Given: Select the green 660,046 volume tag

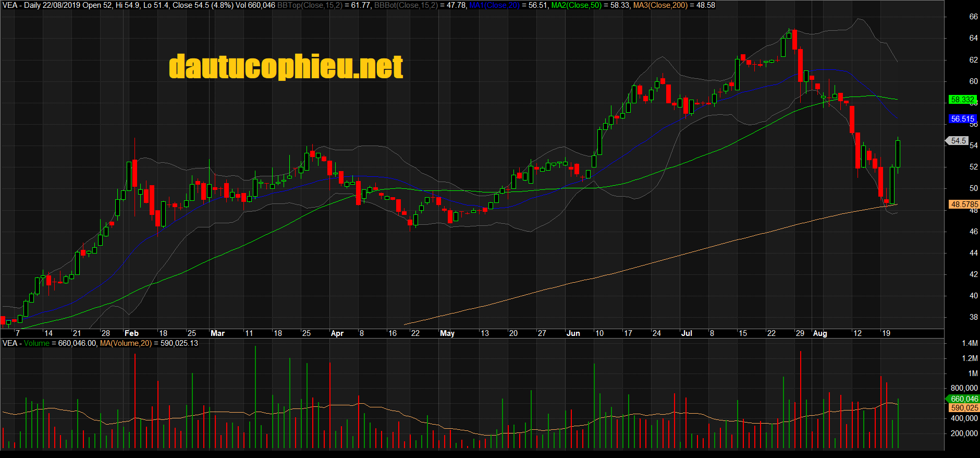Looking at the screenshot, I should (964, 399).
